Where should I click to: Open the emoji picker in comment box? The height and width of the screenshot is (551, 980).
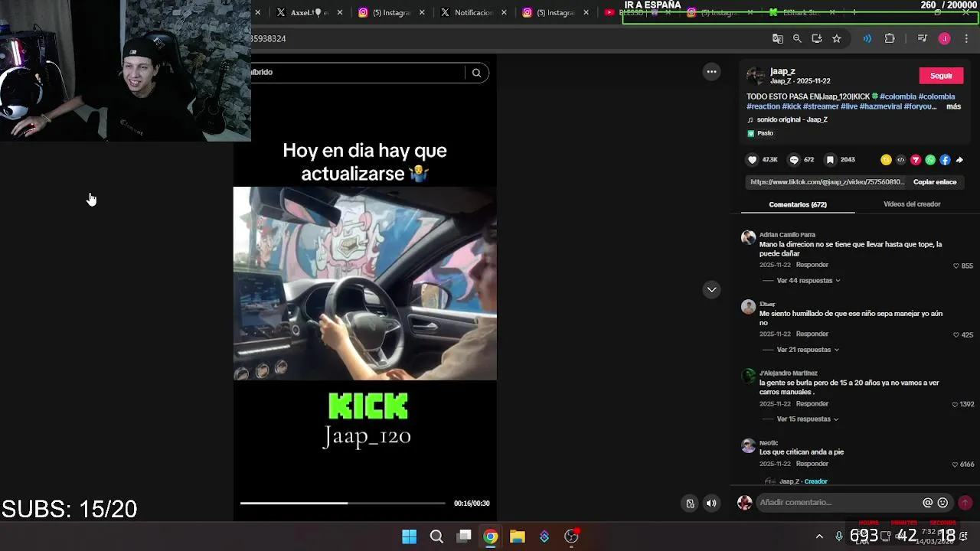coord(942,503)
